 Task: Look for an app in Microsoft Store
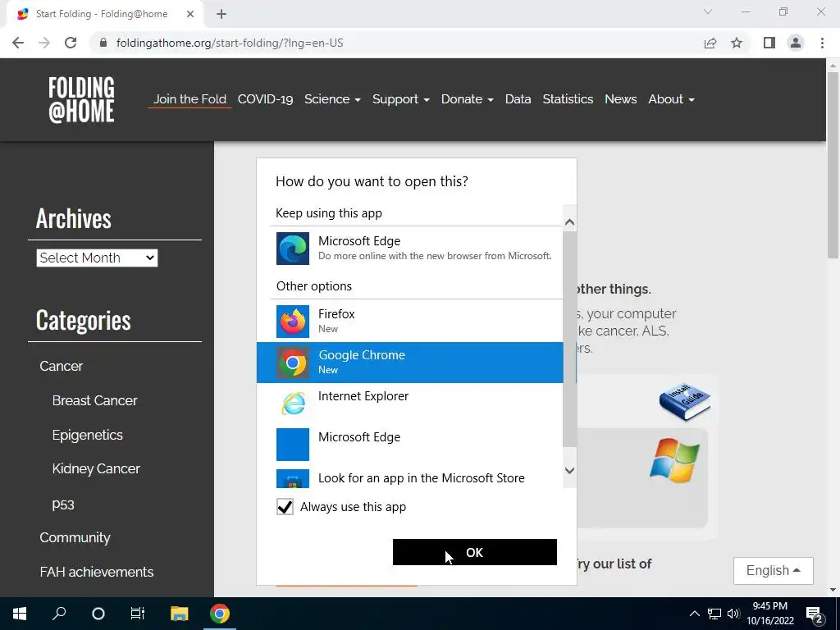tap(410, 478)
